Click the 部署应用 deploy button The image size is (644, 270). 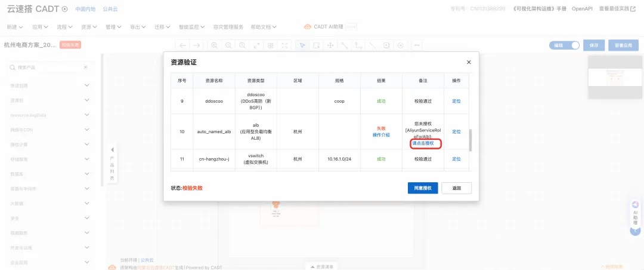[x=624, y=45]
